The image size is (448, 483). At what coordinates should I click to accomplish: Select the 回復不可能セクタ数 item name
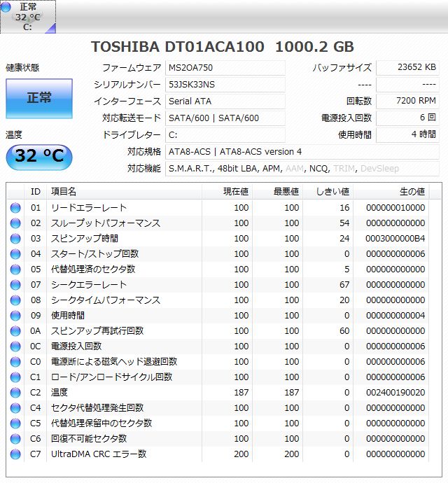pyautogui.click(x=89, y=439)
